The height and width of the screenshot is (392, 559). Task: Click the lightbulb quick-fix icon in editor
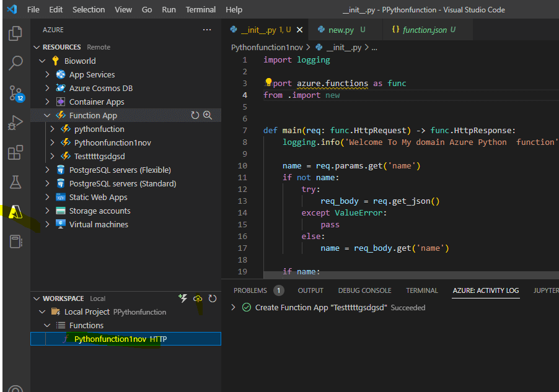click(x=268, y=83)
